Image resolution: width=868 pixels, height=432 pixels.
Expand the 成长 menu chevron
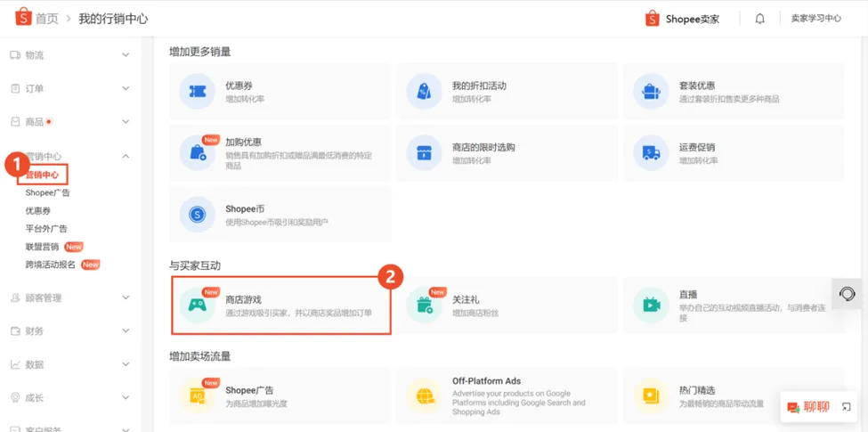tap(126, 397)
